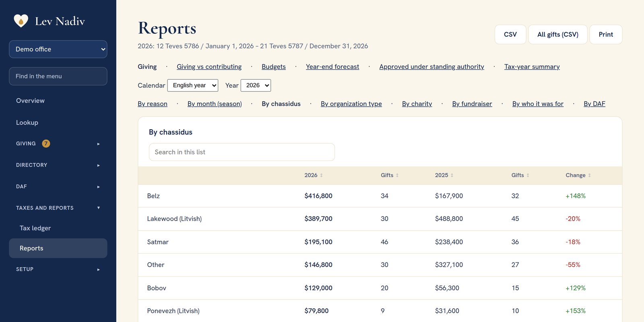644x322 pixels.
Task: Select Reports in the sidebar
Action: [58, 248]
